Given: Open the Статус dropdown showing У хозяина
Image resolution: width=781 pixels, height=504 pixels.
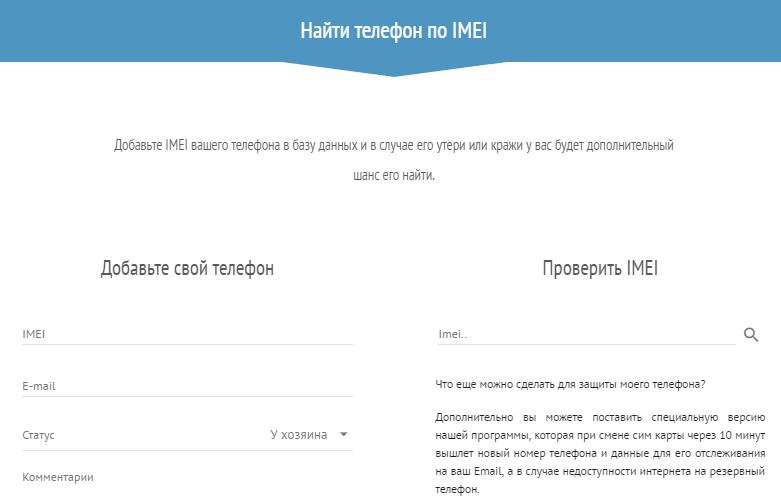Looking at the screenshot, I should 187,435.
